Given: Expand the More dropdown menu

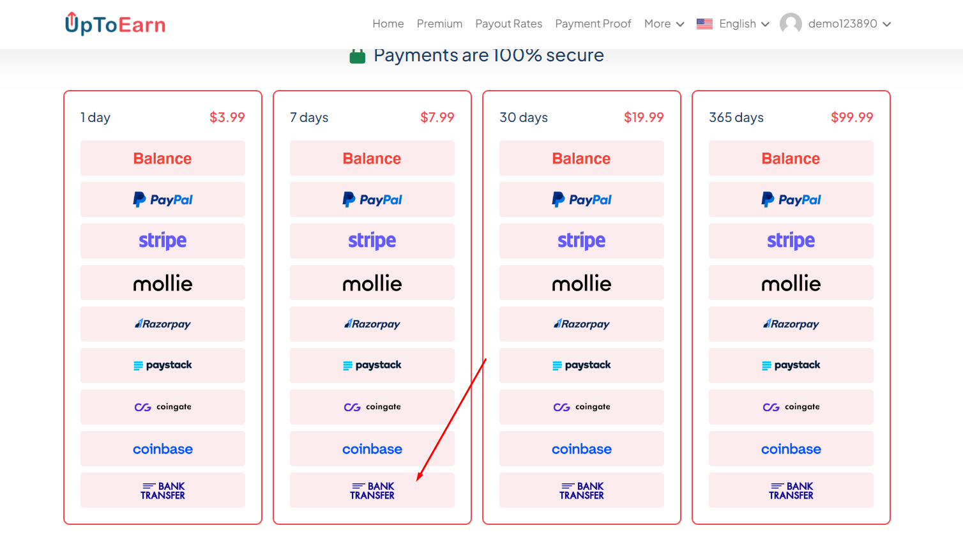Looking at the screenshot, I should (x=664, y=24).
